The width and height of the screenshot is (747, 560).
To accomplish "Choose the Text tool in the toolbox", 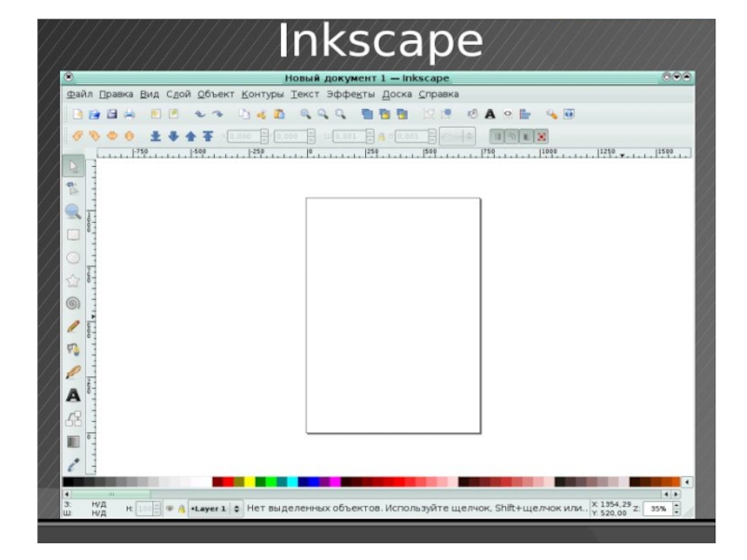I will pyautogui.click(x=73, y=395).
